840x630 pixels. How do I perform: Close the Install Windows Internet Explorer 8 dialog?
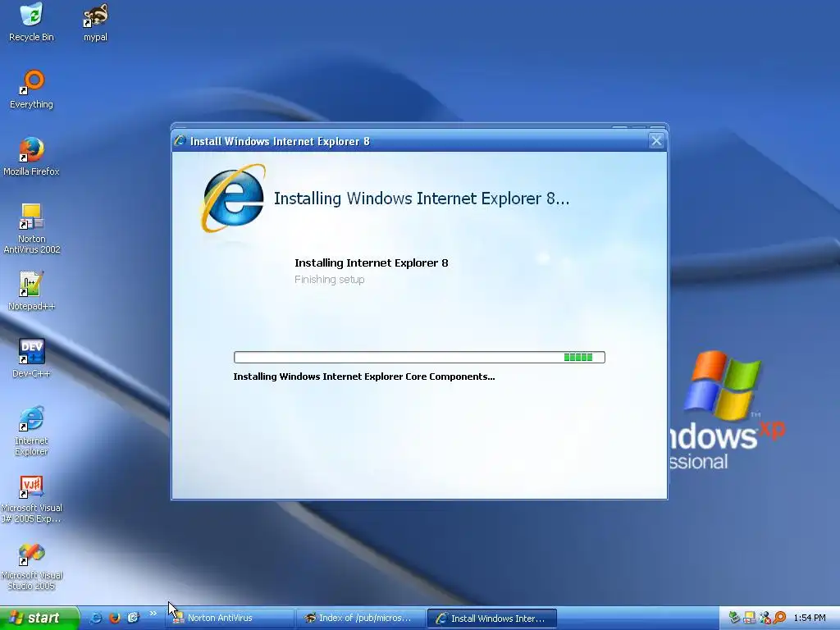[656, 141]
